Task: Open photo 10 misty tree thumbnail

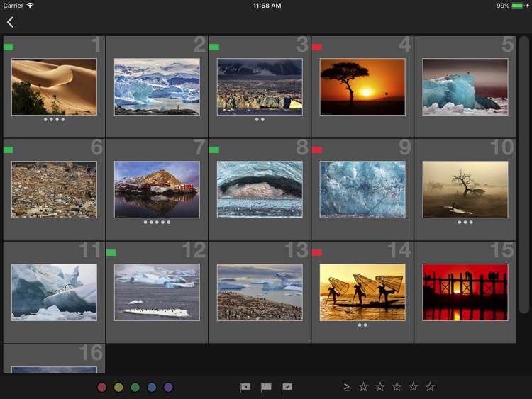Action: (x=465, y=189)
